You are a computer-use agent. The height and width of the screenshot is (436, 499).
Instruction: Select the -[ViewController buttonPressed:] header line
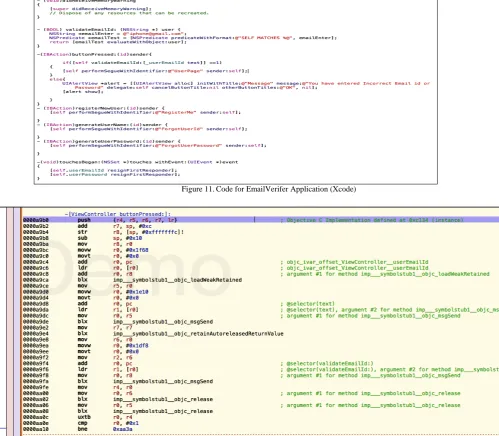click(x=119, y=214)
